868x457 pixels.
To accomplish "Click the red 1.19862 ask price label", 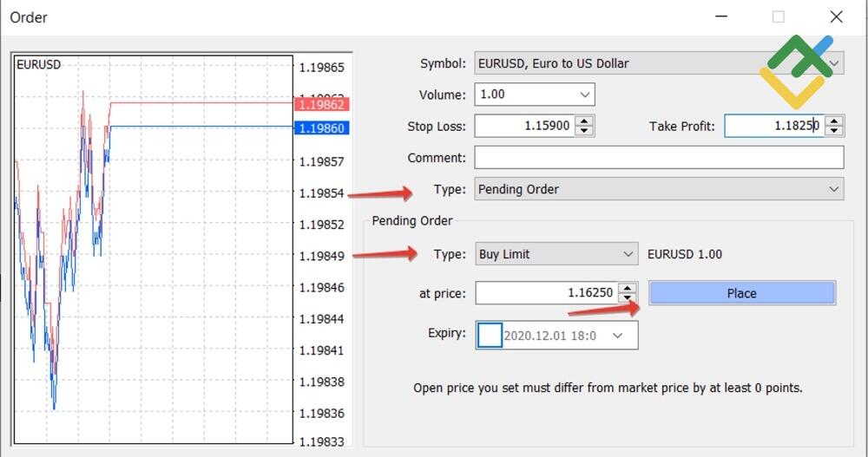I will click(x=320, y=104).
